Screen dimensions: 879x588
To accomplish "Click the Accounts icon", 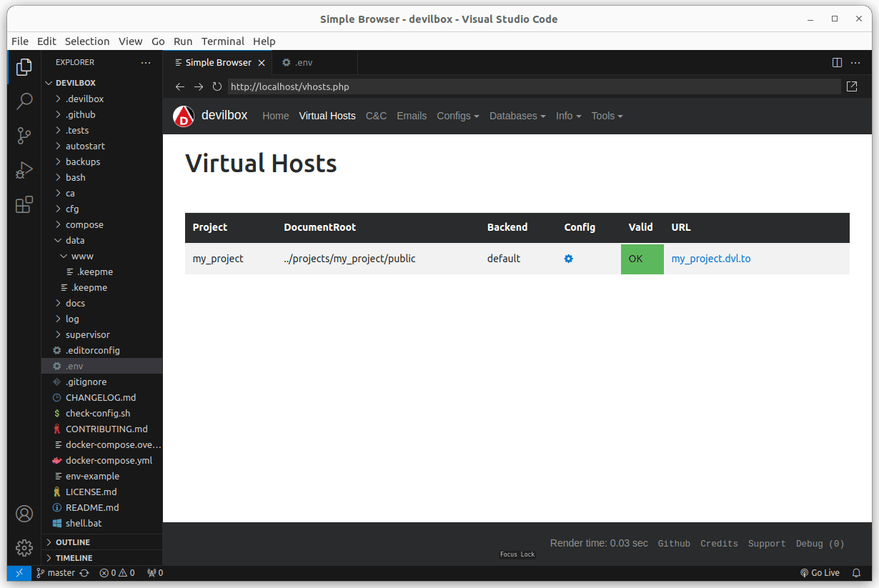I will click(24, 514).
